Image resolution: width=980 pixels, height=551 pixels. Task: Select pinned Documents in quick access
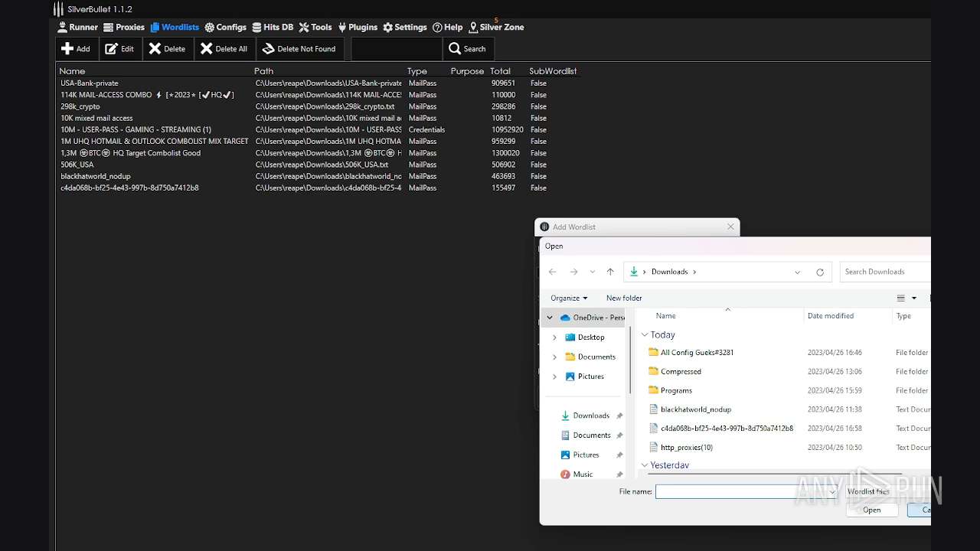tap(592, 435)
